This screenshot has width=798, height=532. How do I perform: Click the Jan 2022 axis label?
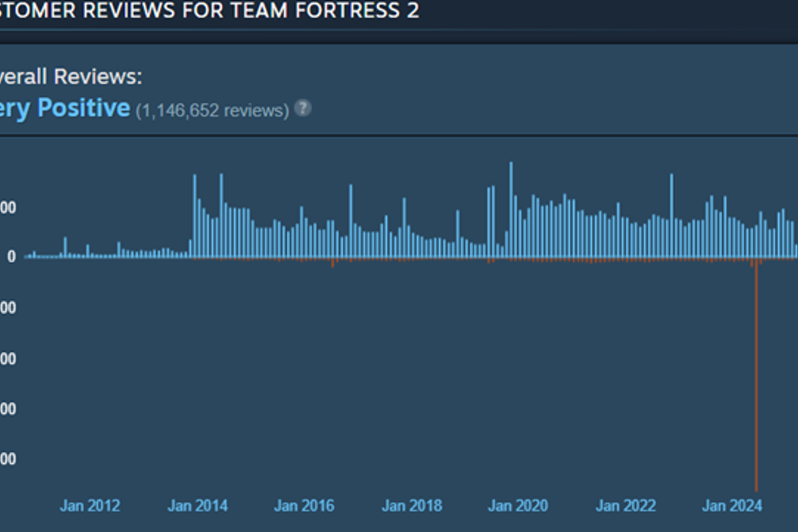click(625, 505)
